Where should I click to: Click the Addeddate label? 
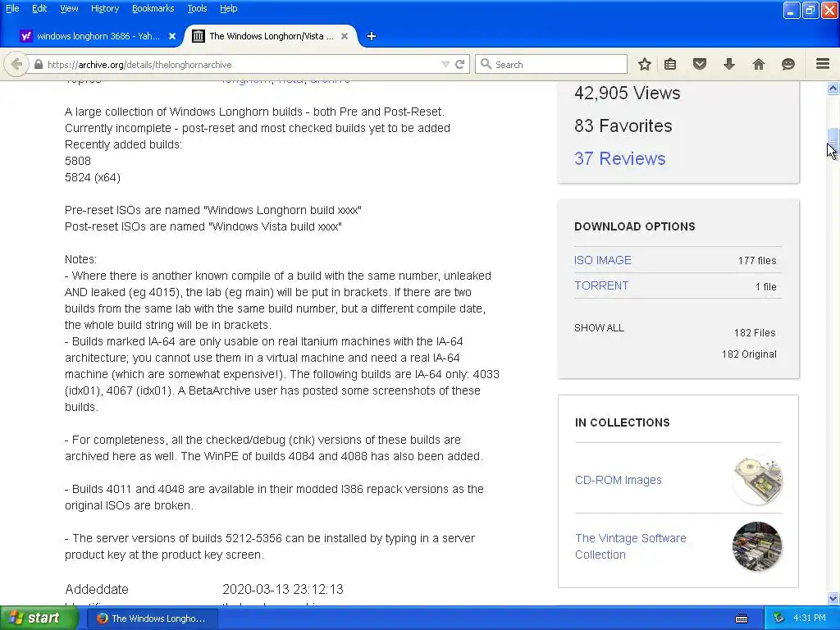point(97,589)
